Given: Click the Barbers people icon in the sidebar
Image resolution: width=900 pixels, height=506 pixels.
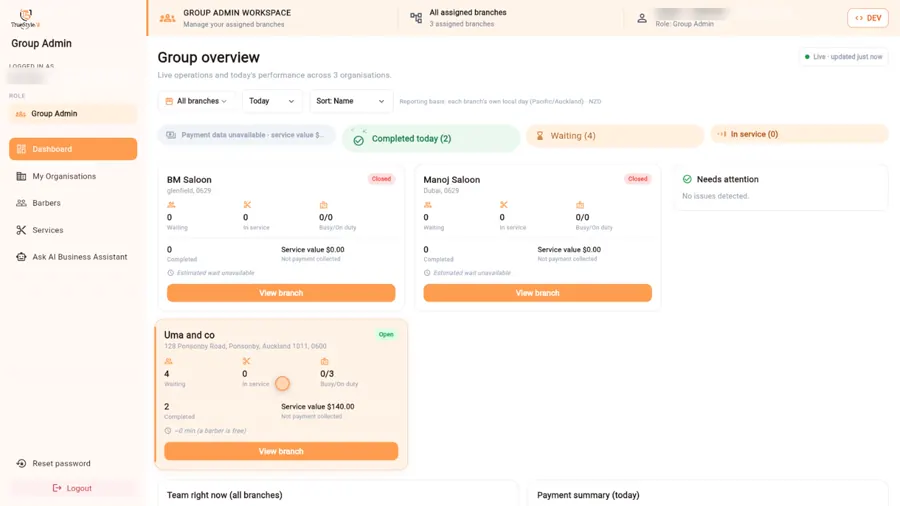Looking at the screenshot, I should pyautogui.click(x=21, y=203).
